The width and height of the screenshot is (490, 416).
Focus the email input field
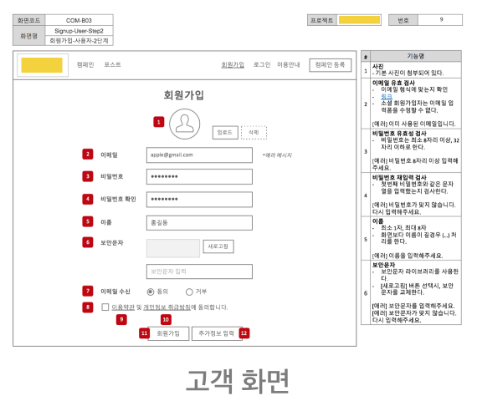[x=199, y=155]
